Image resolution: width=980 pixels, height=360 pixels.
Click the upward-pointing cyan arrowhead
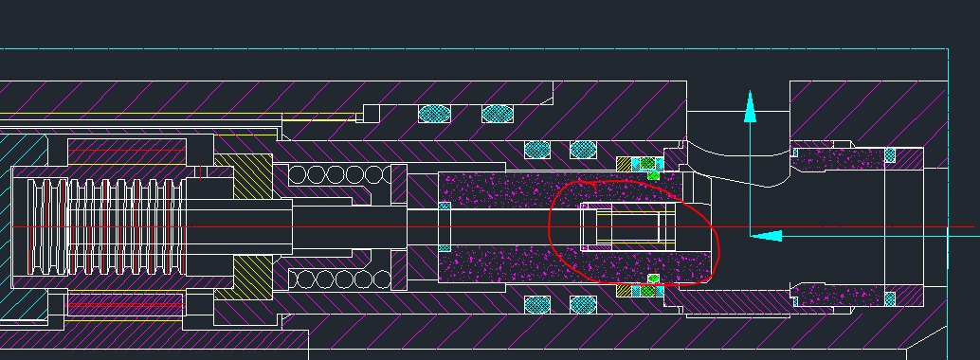coord(750,106)
